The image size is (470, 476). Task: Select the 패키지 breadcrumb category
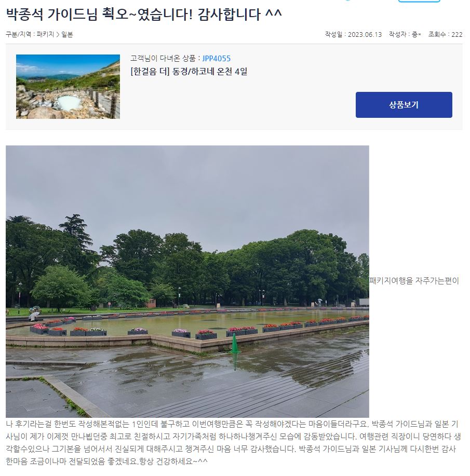(45, 34)
